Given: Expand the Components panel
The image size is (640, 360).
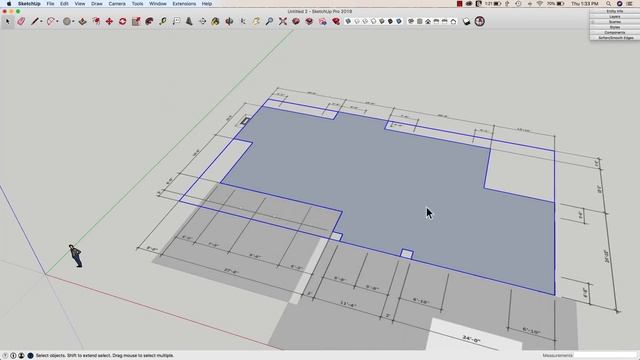Looking at the screenshot, I should [614, 33].
